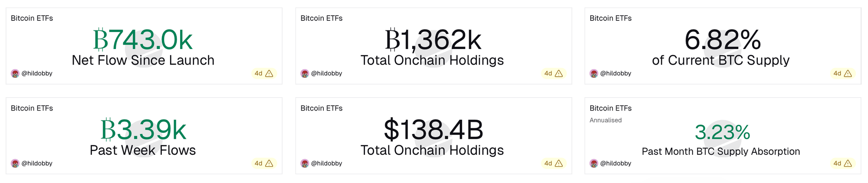Screen dimensions: 868x183
Task: Click hildobby avatar on Net Flow Since Launch card
Action: click(15, 74)
